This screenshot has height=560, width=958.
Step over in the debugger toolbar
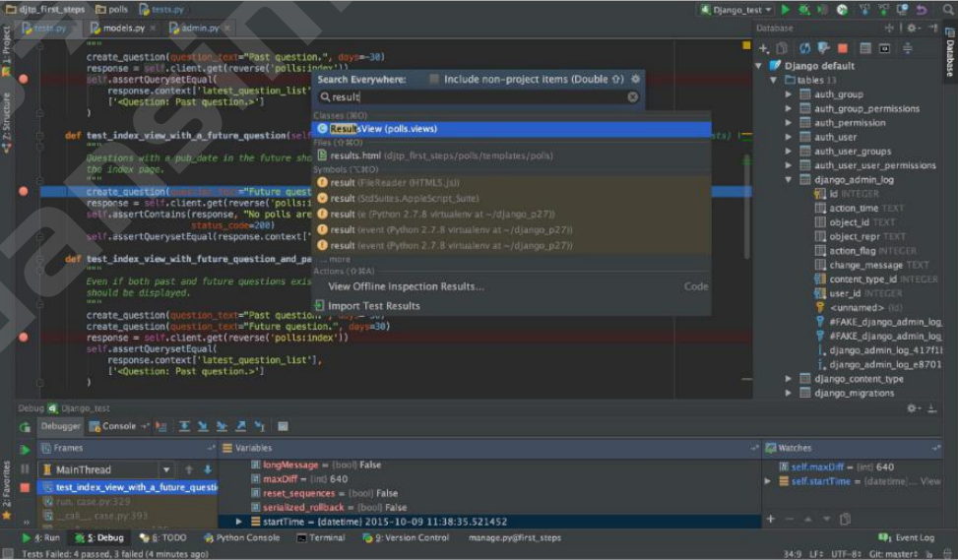pos(184,426)
